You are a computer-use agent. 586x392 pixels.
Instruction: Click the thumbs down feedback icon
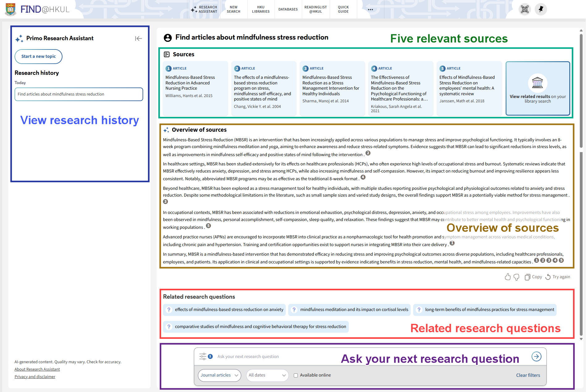point(516,277)
